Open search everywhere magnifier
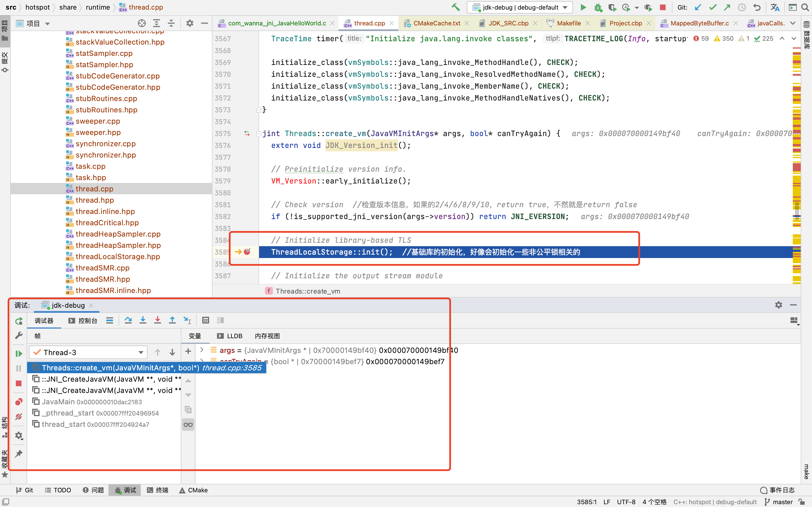812x507 pixels. [x=805, y=7]
